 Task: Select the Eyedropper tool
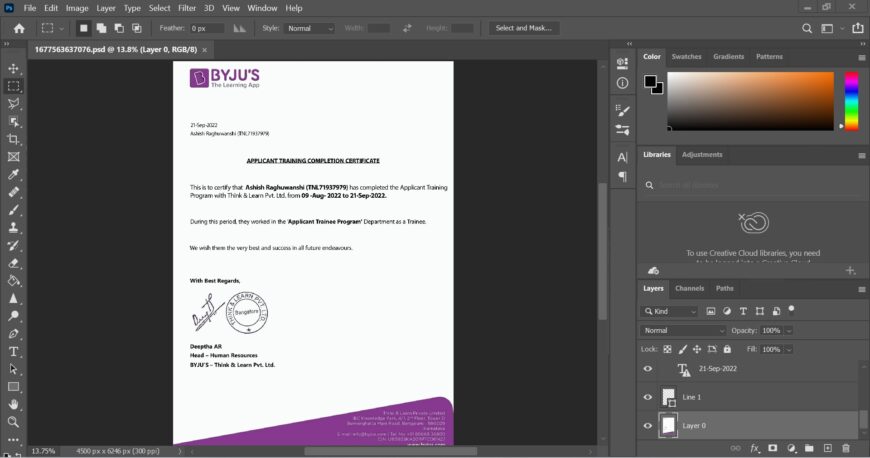pyautogui.click(x=13, y=174)
